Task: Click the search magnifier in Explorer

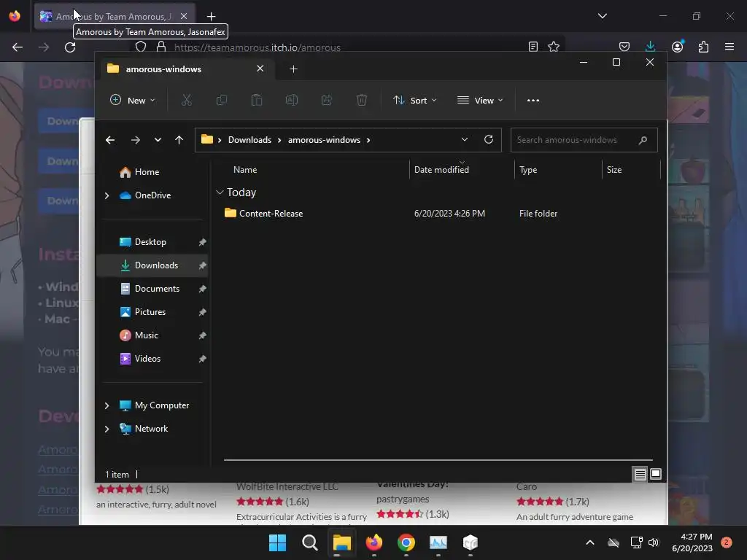Action: click(643, 140)
